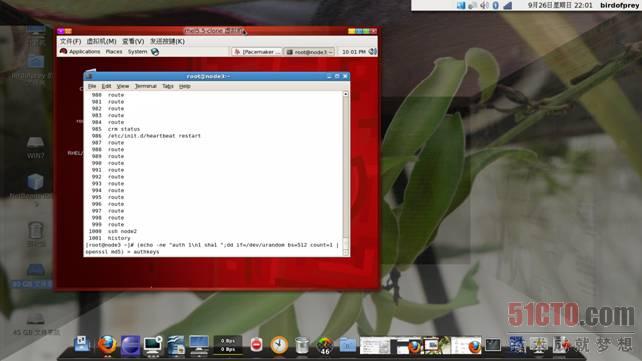The width and height of the screenshot is (642, 361).
Task: Open the 查看(V) menu
Action: click(x=133, y=41)
